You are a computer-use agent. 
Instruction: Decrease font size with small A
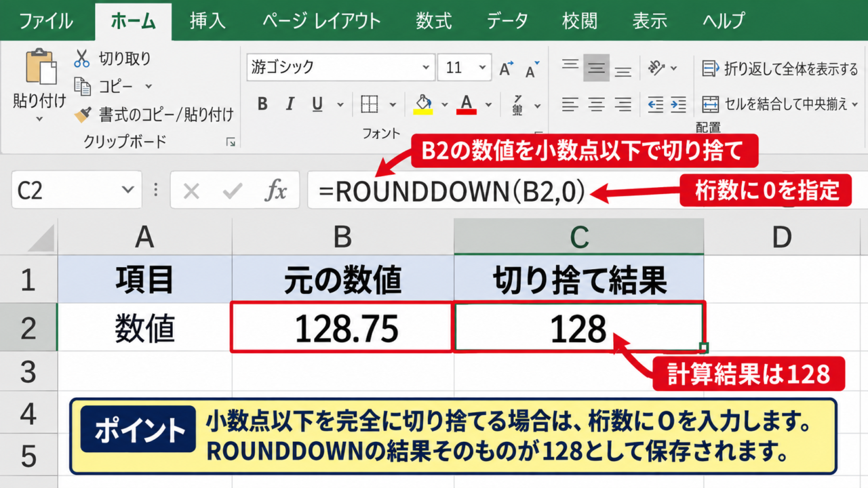[531, 69]
